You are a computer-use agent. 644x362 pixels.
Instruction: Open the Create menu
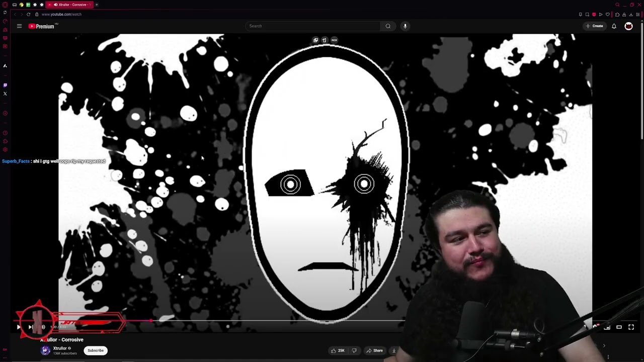(x=594, y=26)
